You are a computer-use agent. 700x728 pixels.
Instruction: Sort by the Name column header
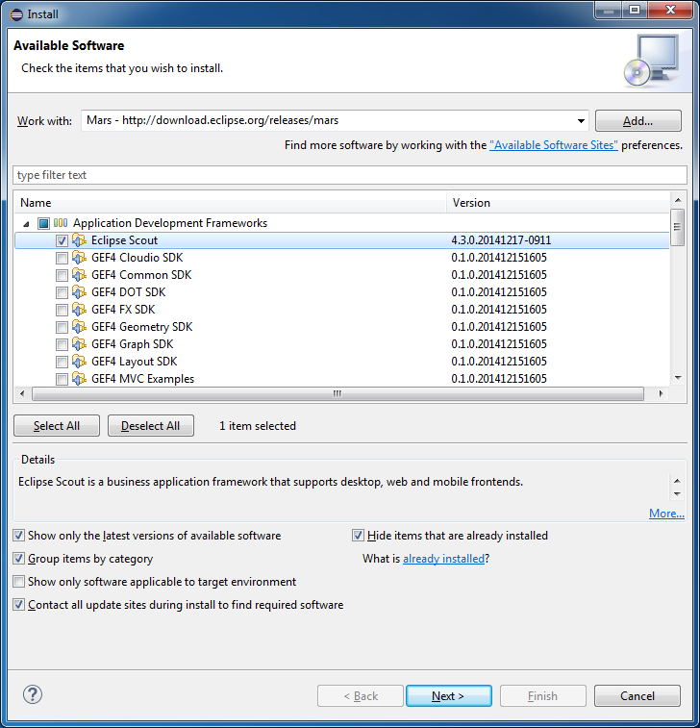231,203
